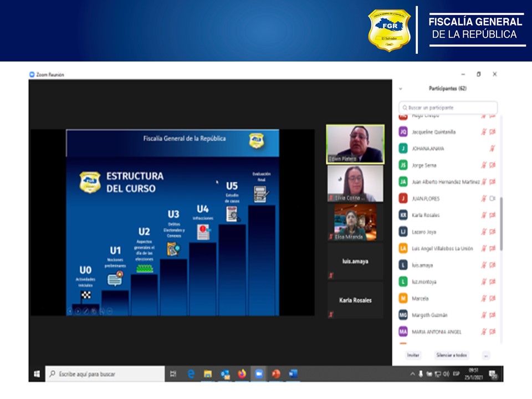Select Margoth Guzmán in participant list

tap(429, 315)
